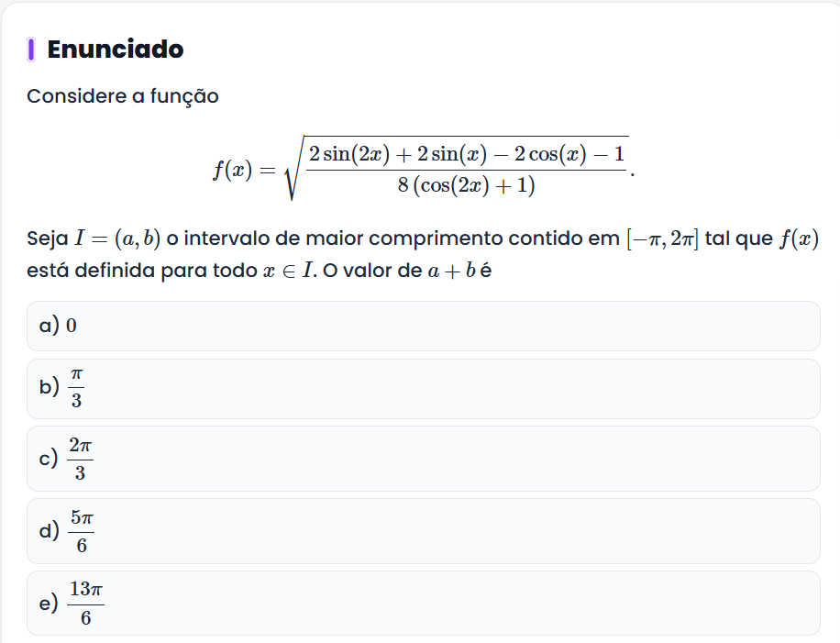The height and width of the screenshot is (643, 840).
Task: Click the denominator 8(cos(2x)+1)
Action: (467, 185)
